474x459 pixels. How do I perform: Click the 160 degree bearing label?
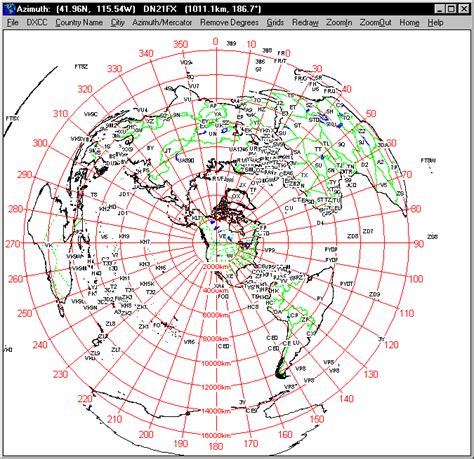click(x=285, y=435)
